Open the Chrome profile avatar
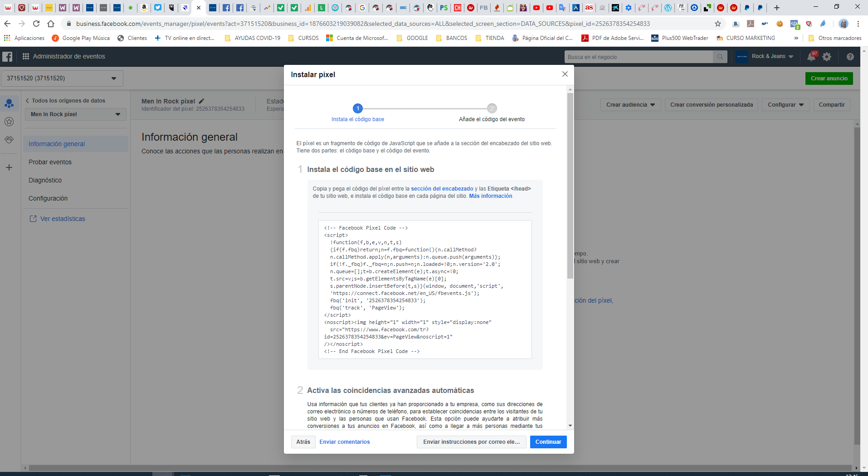The image size is (868, 476). (x=844, y=24)
